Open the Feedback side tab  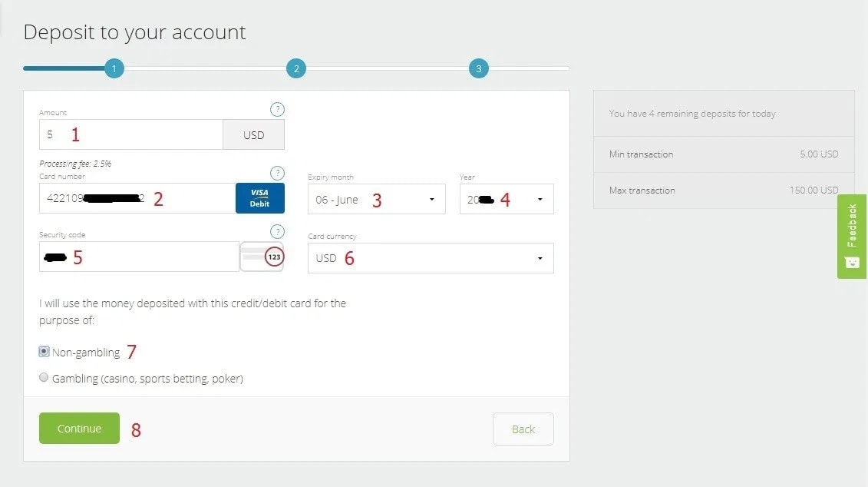click(x=852, y=236)
